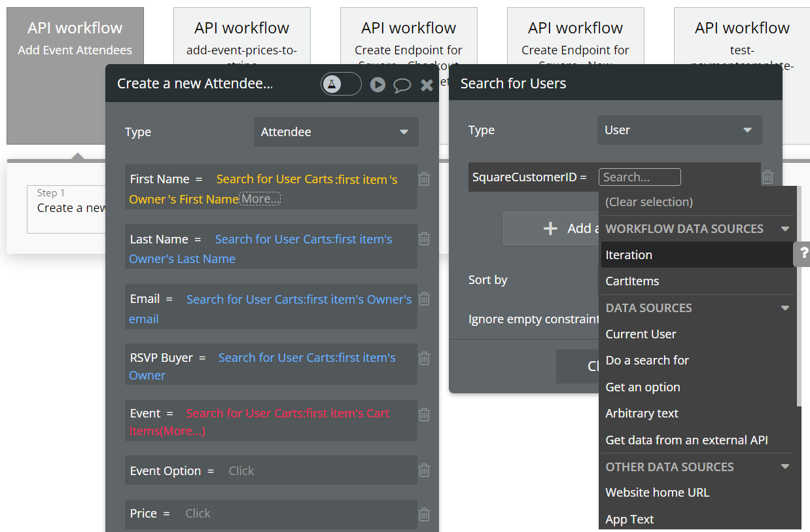Image resolution: width=810 pixels, height=532 pixels.
Task: Click the Search input in SquareCustomerID constraint
Action: 639,177
